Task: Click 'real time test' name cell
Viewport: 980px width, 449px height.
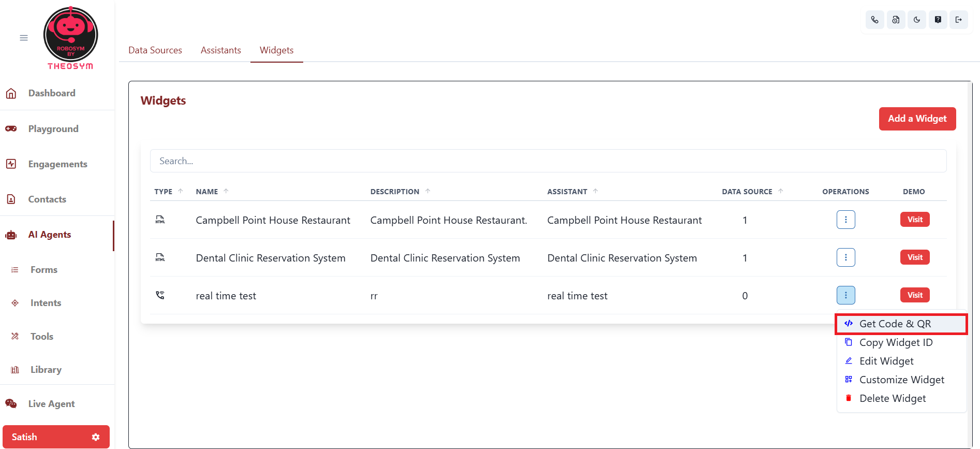Action: coord(226,296)
